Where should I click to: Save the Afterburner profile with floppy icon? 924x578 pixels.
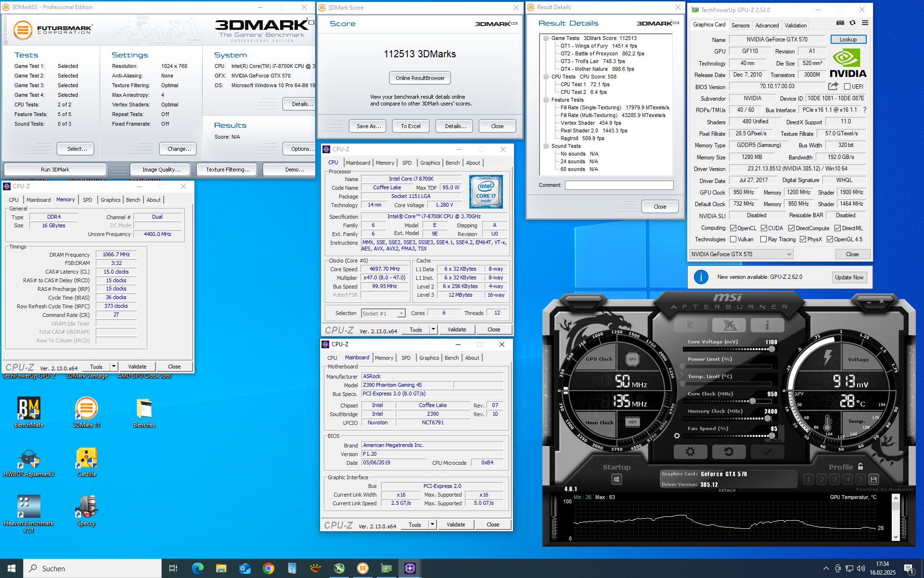pyautogui.click(x=873, y=479)
